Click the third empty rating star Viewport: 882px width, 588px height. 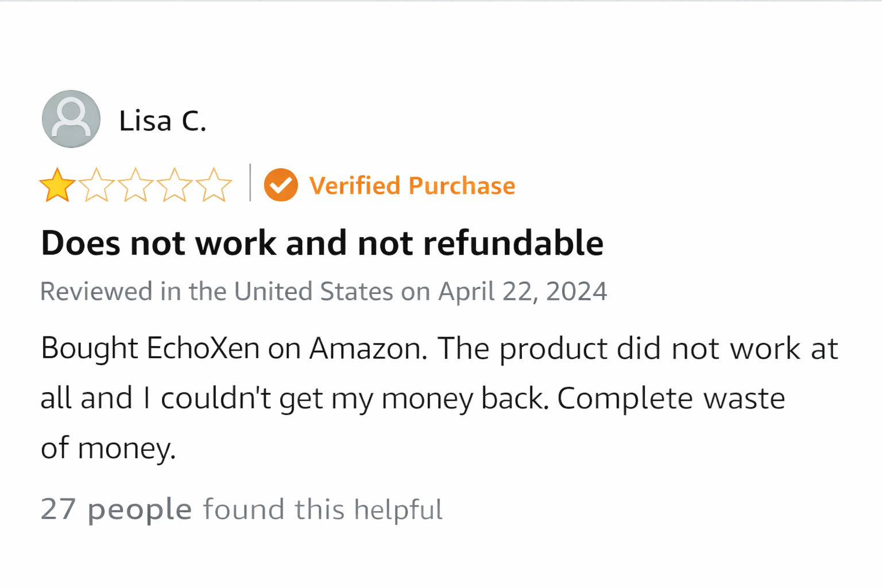pos(135,185)
